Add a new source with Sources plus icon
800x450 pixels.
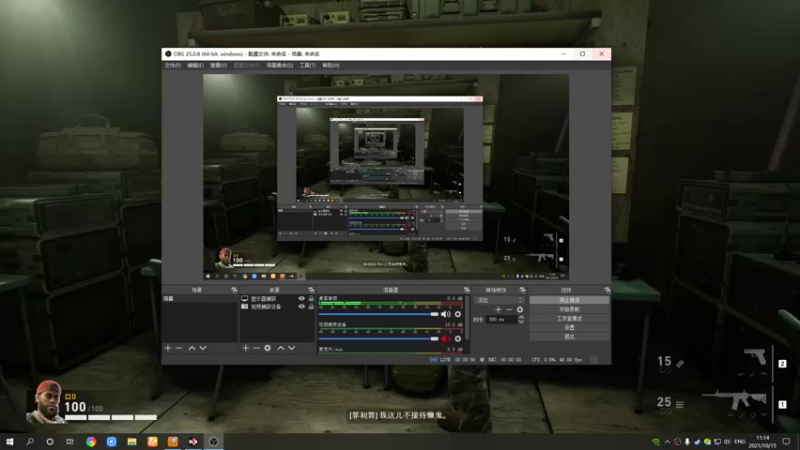tap(245, 348)
